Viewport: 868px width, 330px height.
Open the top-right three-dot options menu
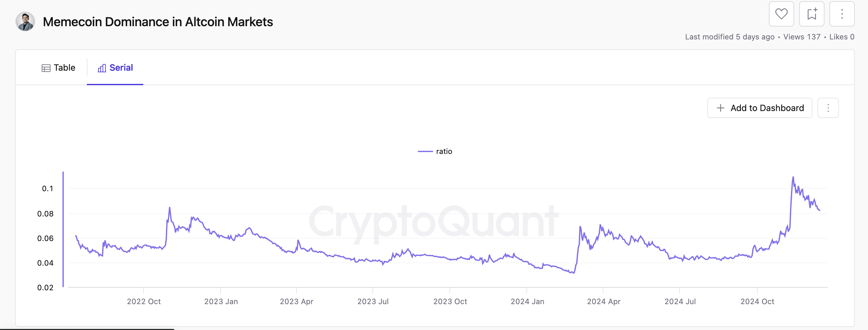tap(842, 14)
